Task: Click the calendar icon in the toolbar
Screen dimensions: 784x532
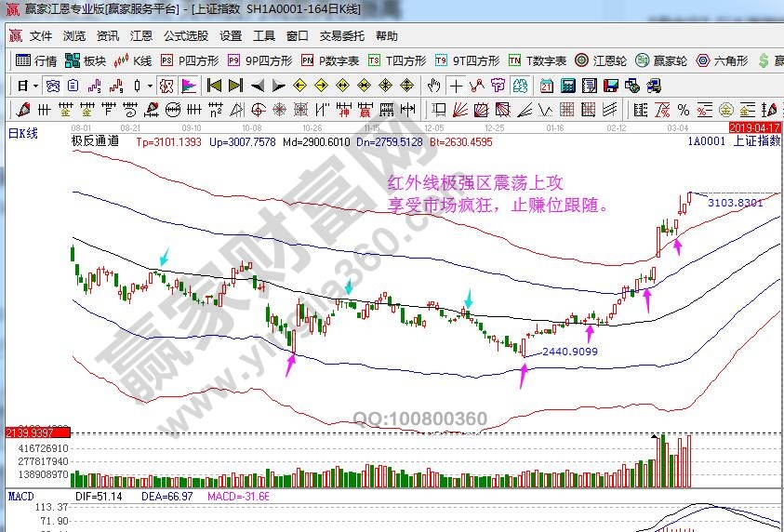Action: coord(545,86)
